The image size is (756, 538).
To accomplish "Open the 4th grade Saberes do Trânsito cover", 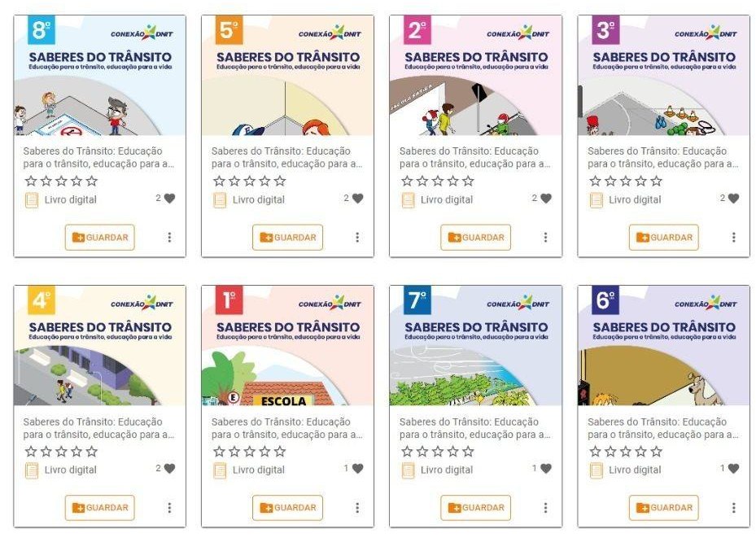I will pyautogui.click(x=100, y=345).
